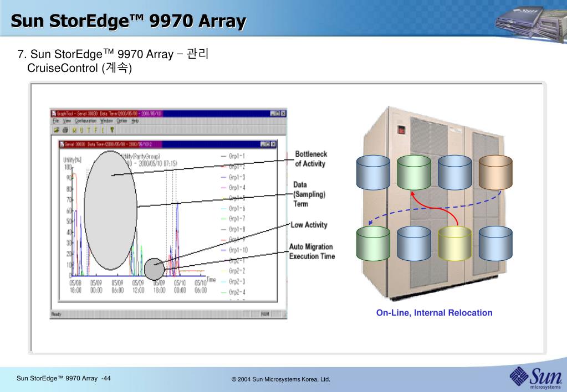Select the Grp2-3 legend entry

click(x=233, y=281)
